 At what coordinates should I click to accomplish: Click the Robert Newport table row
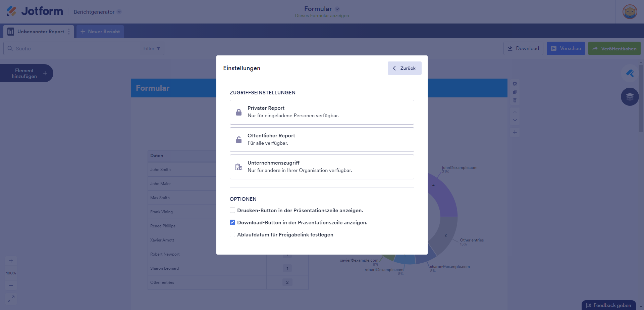pos(228,254)
